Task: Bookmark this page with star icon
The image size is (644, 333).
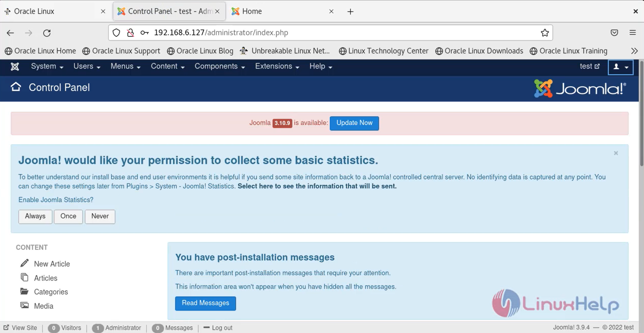Action: pyautogui.click(x=545, y=33)
